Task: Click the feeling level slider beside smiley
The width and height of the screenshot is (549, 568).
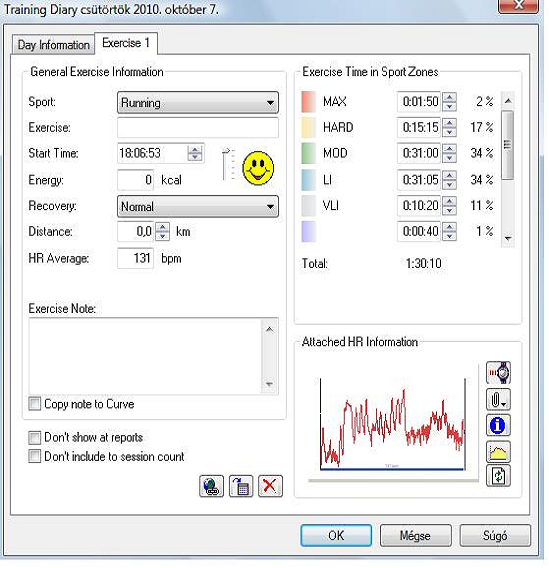Action: (227, 164)
